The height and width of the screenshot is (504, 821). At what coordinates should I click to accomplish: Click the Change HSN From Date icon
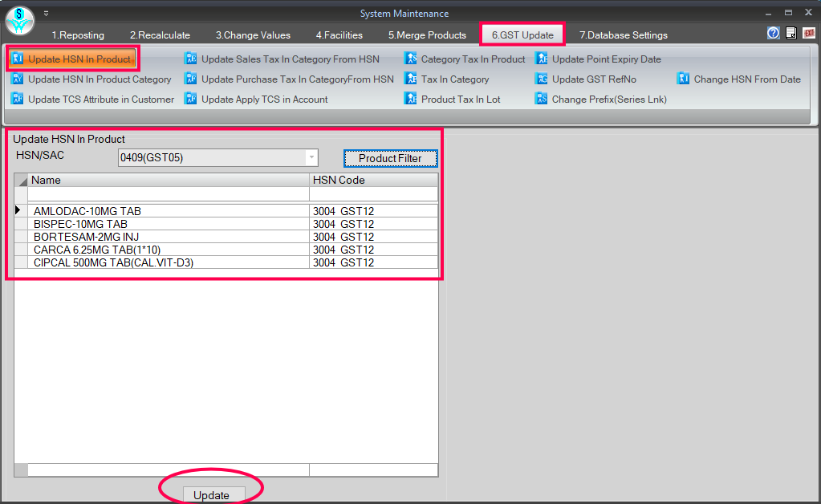[x=684, y=79]
